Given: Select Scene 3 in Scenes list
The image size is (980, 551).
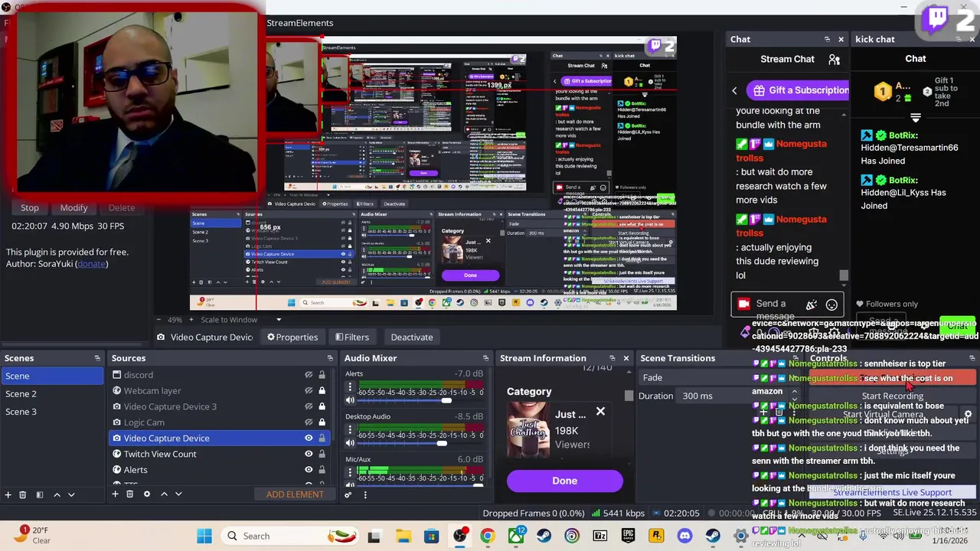Looking at the screenshot, I should (52, 412).
